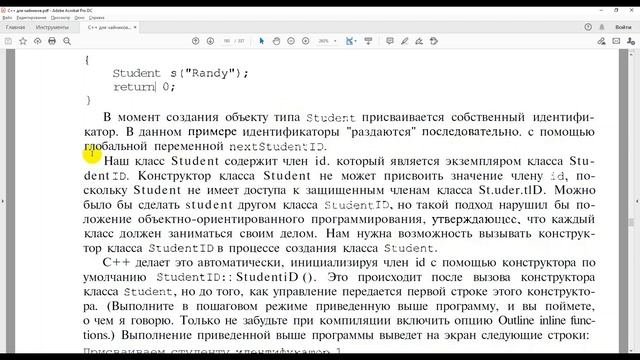
Task: Select the arrow Selection tool
Action: (262, 41)
